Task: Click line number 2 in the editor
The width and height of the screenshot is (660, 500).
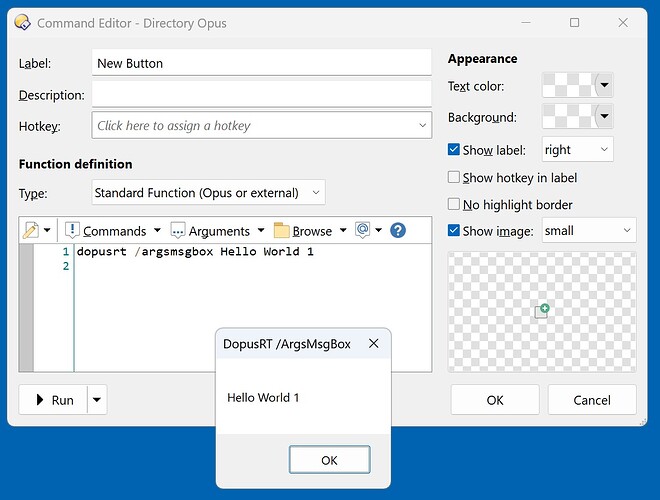Action: tap(66, 266)
